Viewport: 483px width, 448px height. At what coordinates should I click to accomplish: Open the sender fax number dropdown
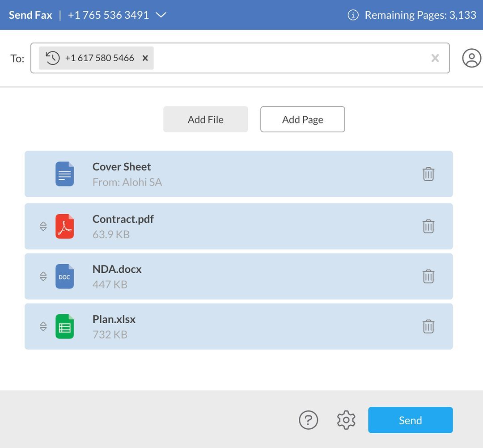point(161,14)
